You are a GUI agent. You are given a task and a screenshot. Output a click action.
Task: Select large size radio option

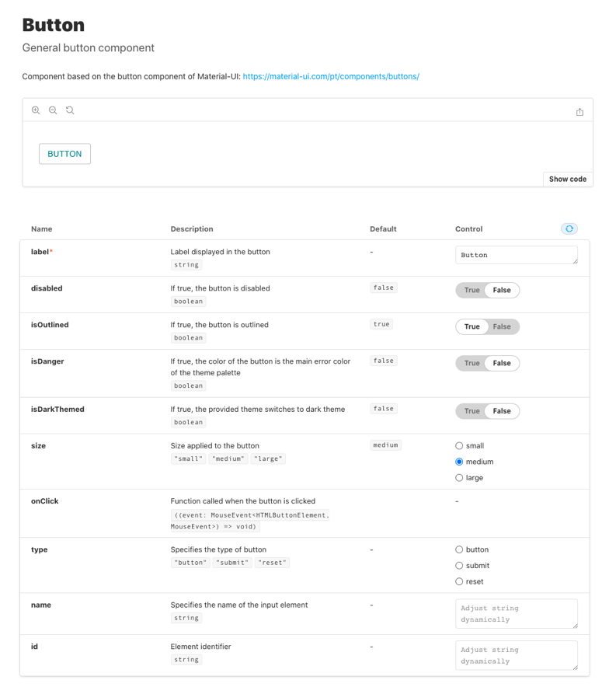click(x=459, y=478)
